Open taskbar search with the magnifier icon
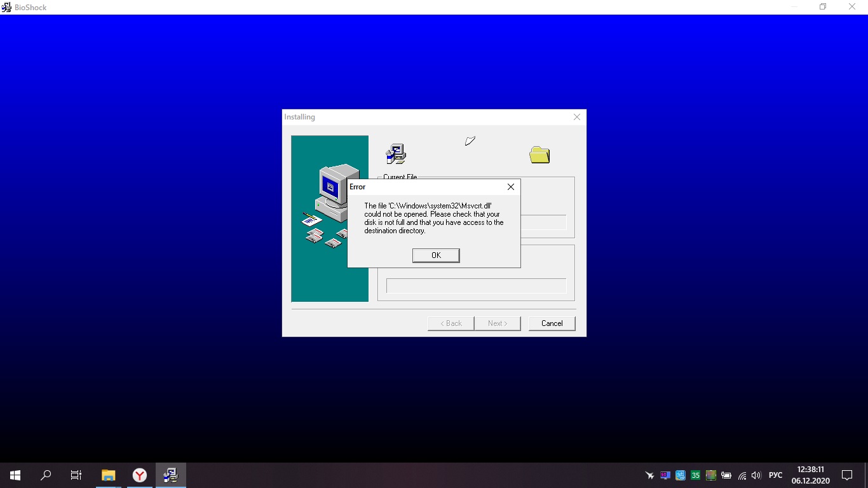This screenshot has width=868, height=488. coord(46,475)
